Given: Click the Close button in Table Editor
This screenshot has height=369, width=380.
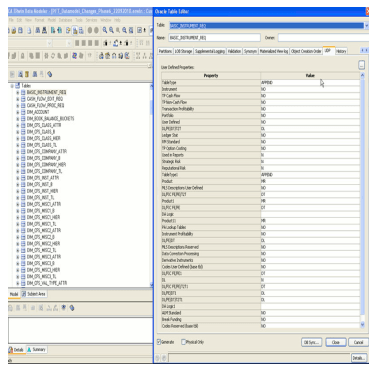Looking at the screenshot, I should point(335,342).
